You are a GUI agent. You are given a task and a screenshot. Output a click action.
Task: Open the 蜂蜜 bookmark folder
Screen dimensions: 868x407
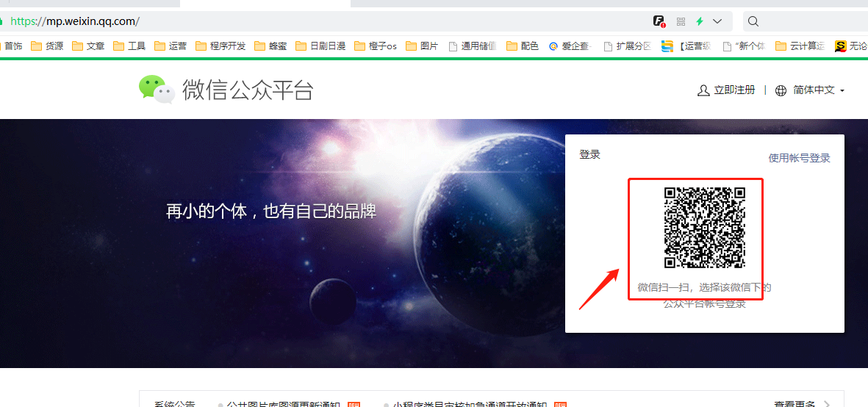coord(270,46)
